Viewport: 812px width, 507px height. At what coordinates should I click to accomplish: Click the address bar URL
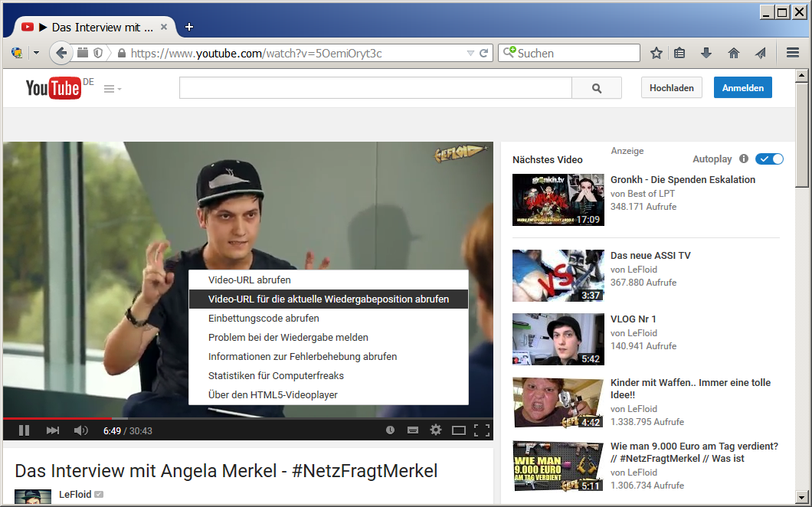tap(257, 54)
